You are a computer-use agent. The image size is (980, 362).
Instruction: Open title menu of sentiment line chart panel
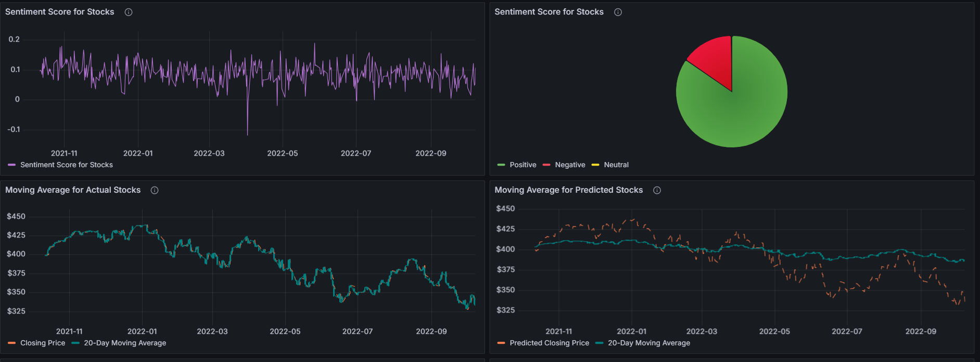[x=59, y=12]
